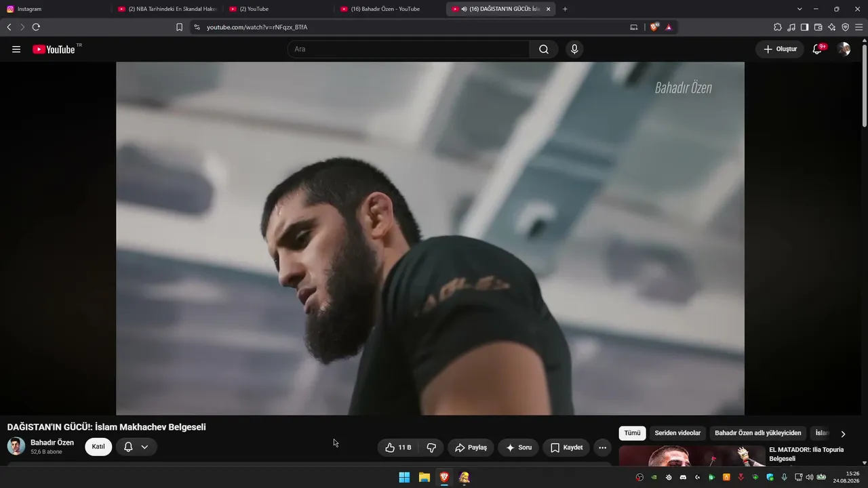This screenshot has width=868, height=488.
Task: Click the video player frame
Action: pyautogui.click(x=430, y=239)
